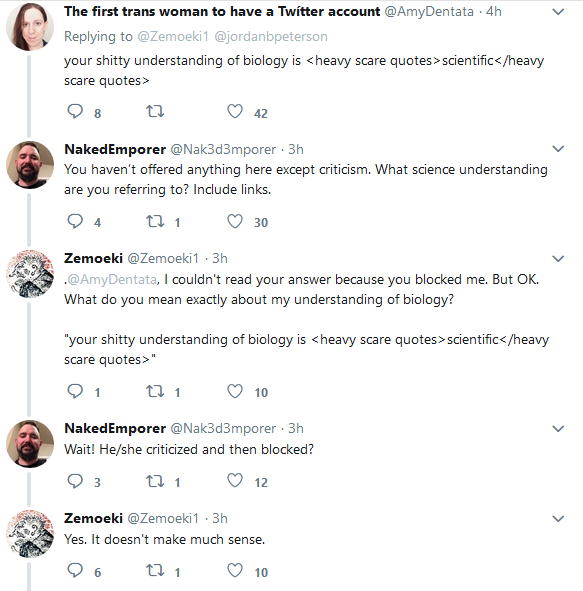Open more options chevron on AmyDentata's tweet
The height and width of the screenshot is (591, 583).
pos(558,12)
